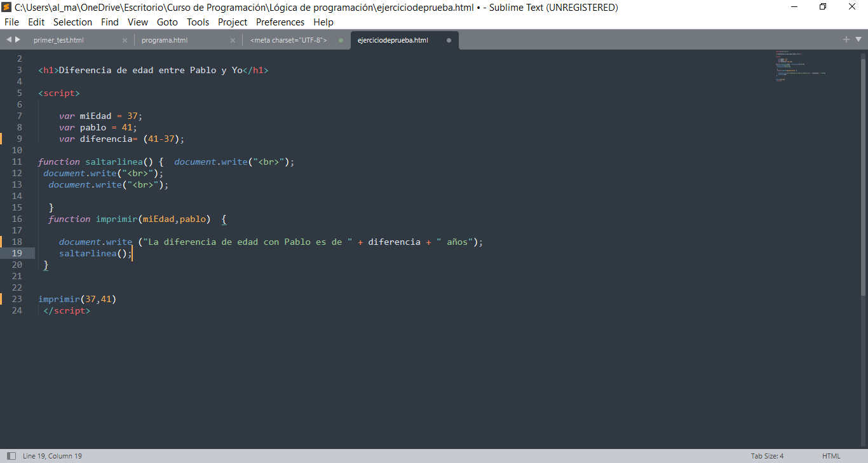Click "var diferencia= (41-37);" line
The image size is (868, 463).
(121, 139)
